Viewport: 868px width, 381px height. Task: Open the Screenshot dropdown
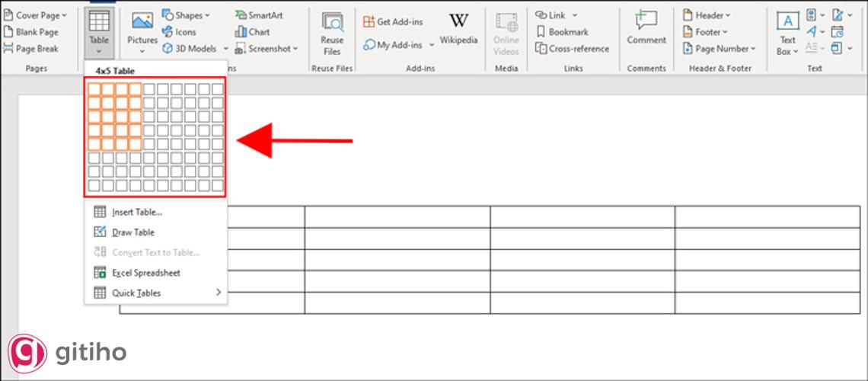click(x=266, y=49)
